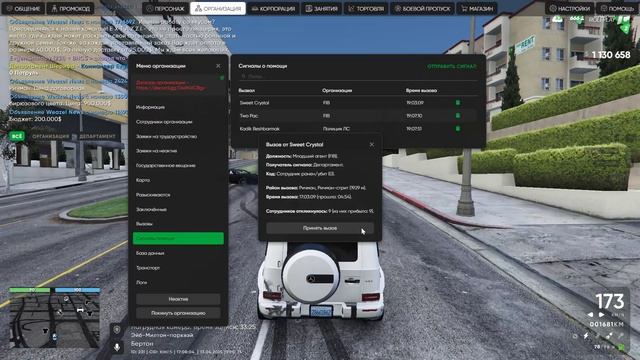Switch chat filter to Организация
The height and width of the screenshot is (360, 640).
[51, 136]
